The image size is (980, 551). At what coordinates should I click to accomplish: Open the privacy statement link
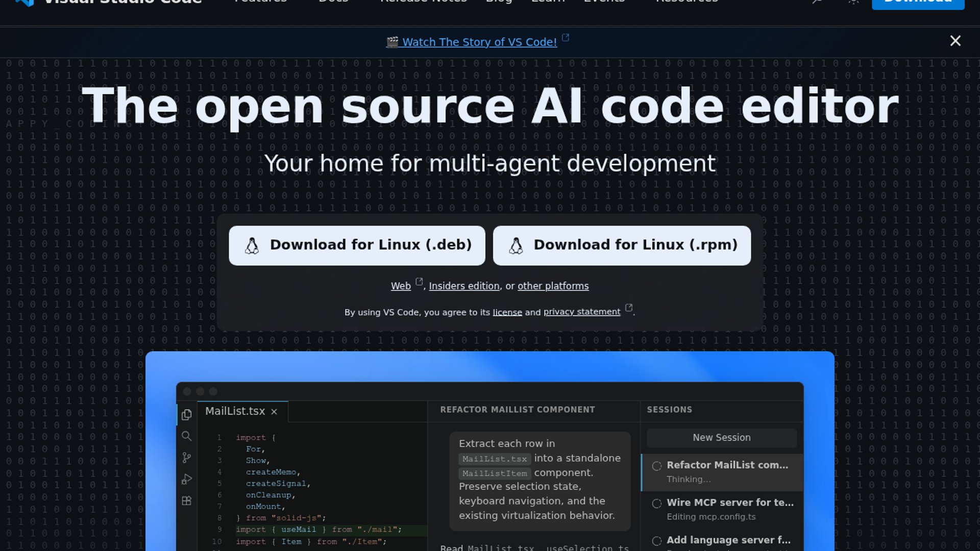[x=582, y=312]
